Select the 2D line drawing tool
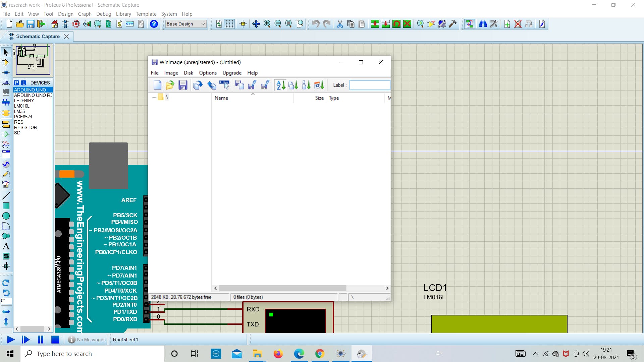 pyautogui.click(x=6, y=196)
